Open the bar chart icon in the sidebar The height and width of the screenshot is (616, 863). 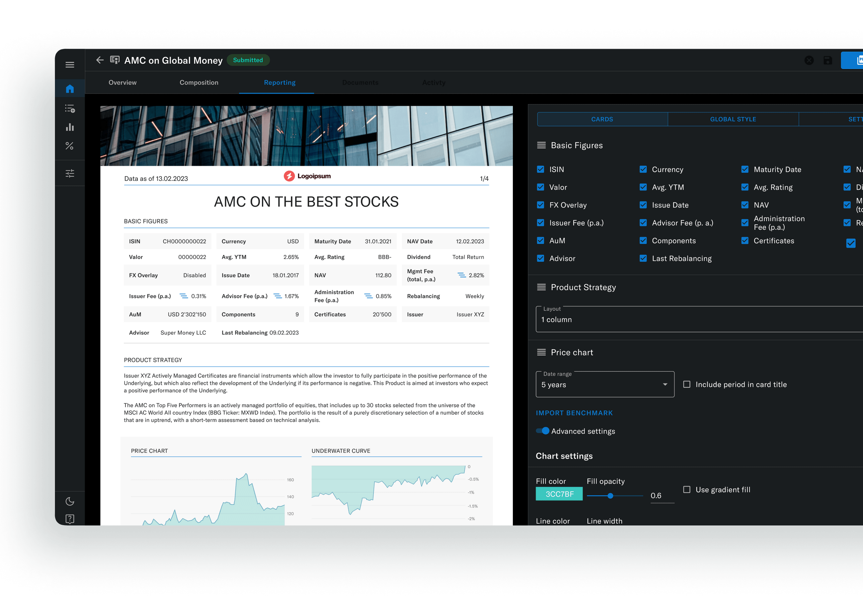click(x=70, y=127)
